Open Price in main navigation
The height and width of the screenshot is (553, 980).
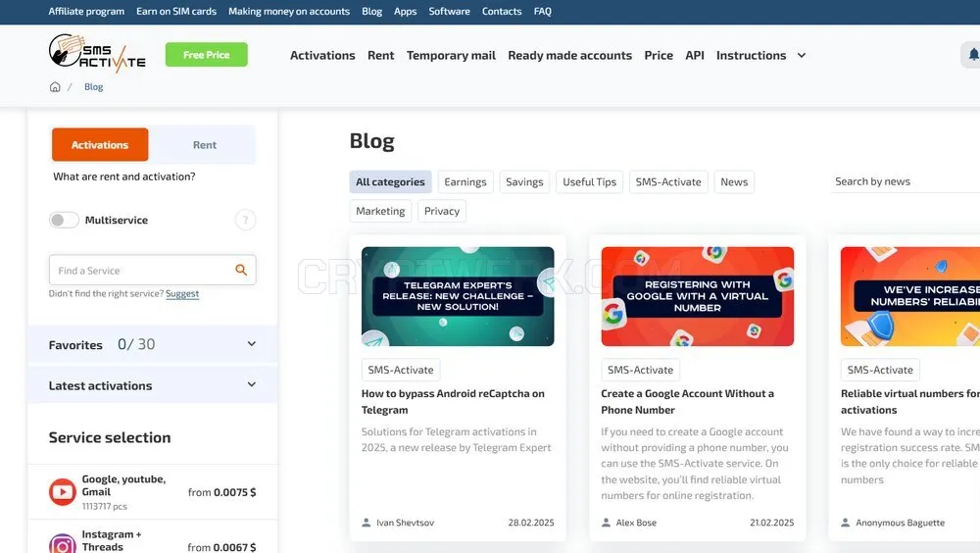pyautogui.click(x=659, y=55)
